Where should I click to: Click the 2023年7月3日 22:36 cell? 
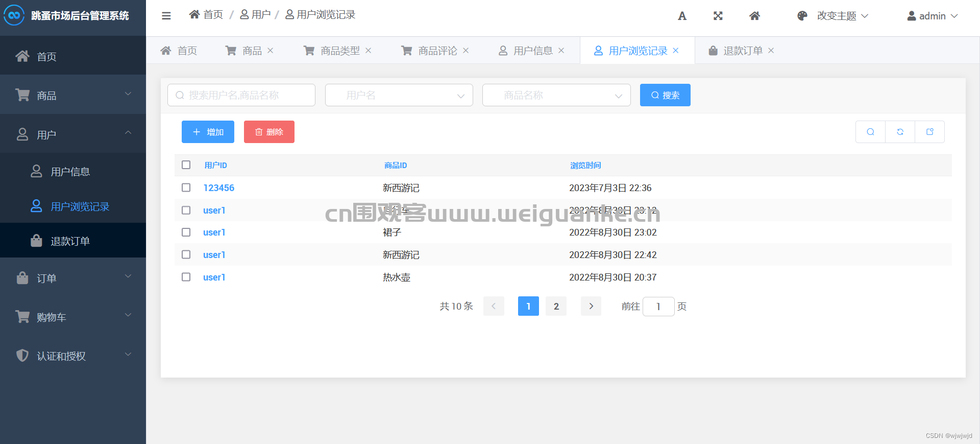pos(610,188)
